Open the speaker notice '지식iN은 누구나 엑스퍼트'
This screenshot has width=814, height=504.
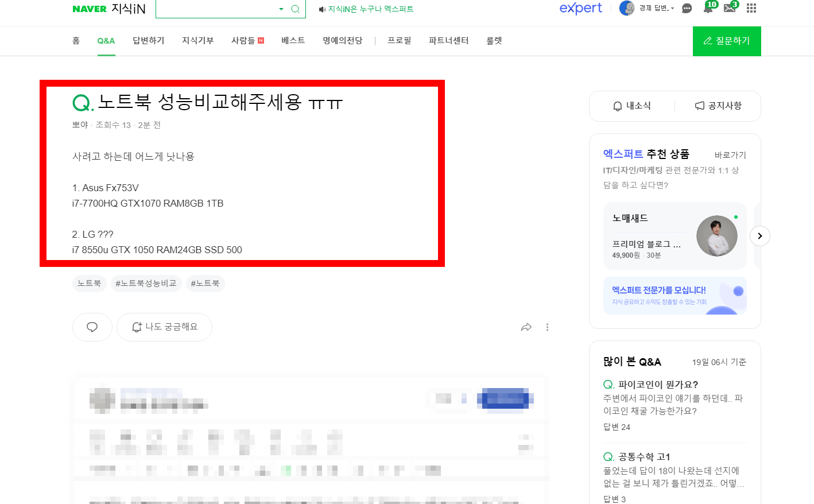366,9
